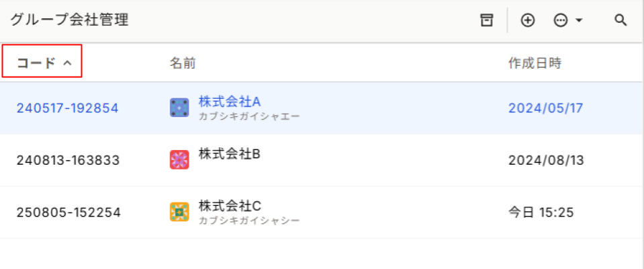
Task: Sort by 作成日時 column header
Action: (x=535, y=63)
